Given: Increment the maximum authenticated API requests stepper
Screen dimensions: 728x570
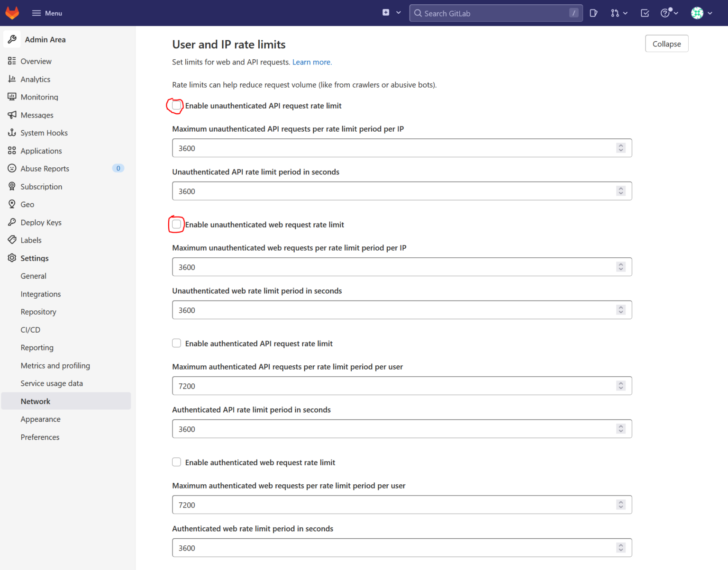Looking at the screenshot, I should pos(621,384).
